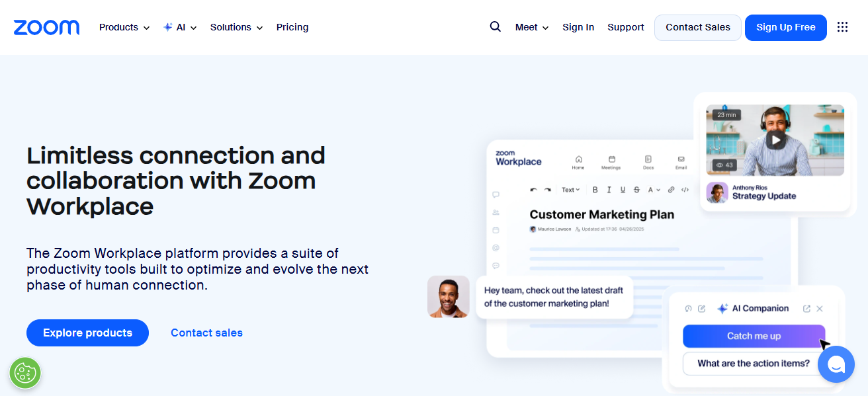Play the Strategy Update video

point(776,139)
